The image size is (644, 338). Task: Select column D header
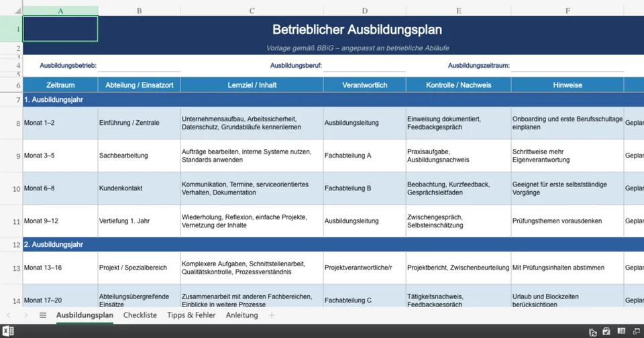click(x=365, y=11)
